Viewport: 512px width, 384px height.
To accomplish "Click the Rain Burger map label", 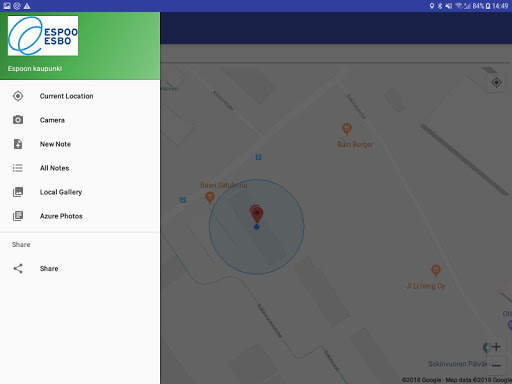I will point(355,144).
